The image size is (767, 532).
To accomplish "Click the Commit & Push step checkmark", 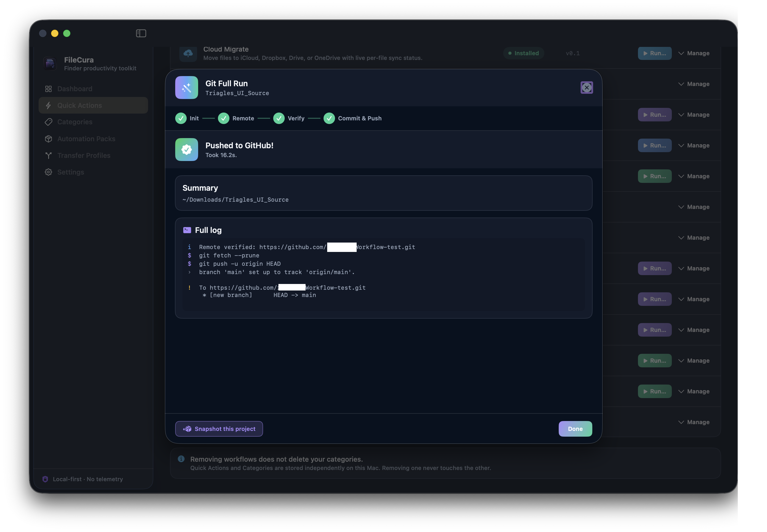I will (x=329, y=118).
